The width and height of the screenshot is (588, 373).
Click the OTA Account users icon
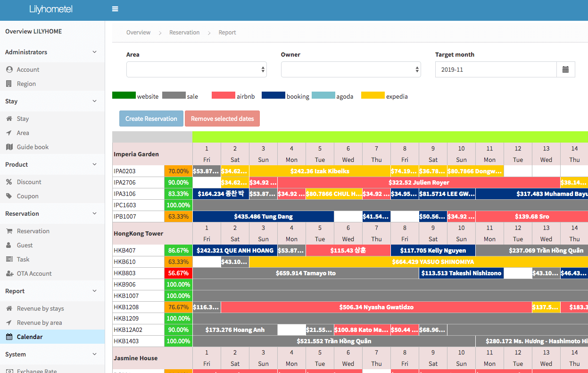[9, 273]
